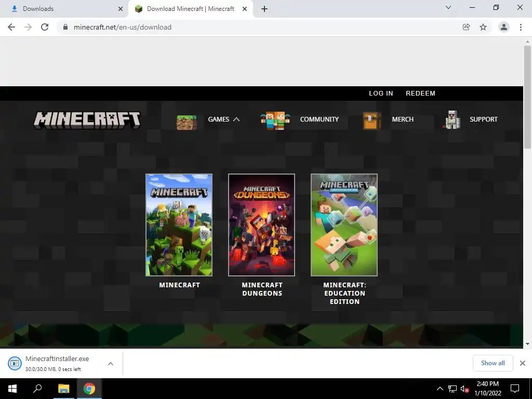The image size is (532, 399).
Task: Show hidden system tray icons
Action: (440, 389)
